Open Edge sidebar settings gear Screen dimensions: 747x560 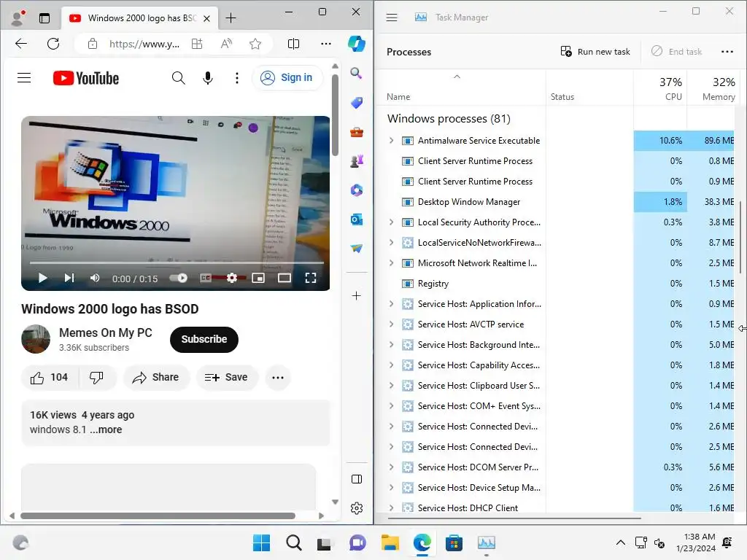[356, 508]
